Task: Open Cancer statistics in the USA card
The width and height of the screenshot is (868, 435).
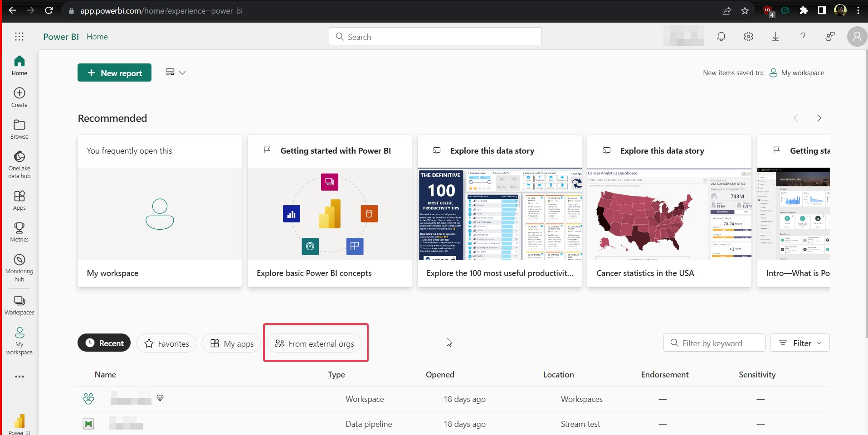Action: click(x=669, y=211)
